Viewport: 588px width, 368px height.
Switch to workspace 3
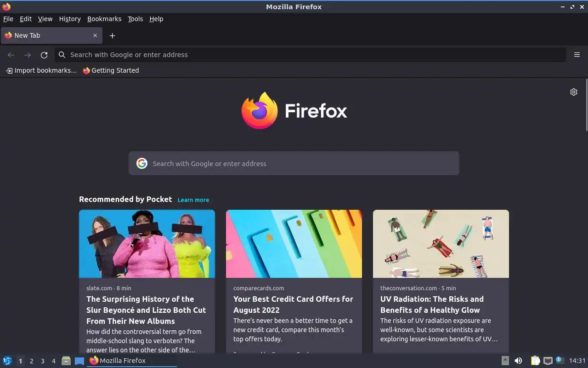pos(42,361)
